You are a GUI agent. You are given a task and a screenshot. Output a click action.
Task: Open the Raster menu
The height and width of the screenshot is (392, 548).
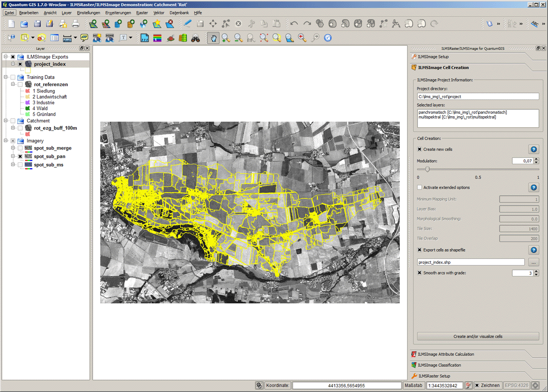coord(142,13)
